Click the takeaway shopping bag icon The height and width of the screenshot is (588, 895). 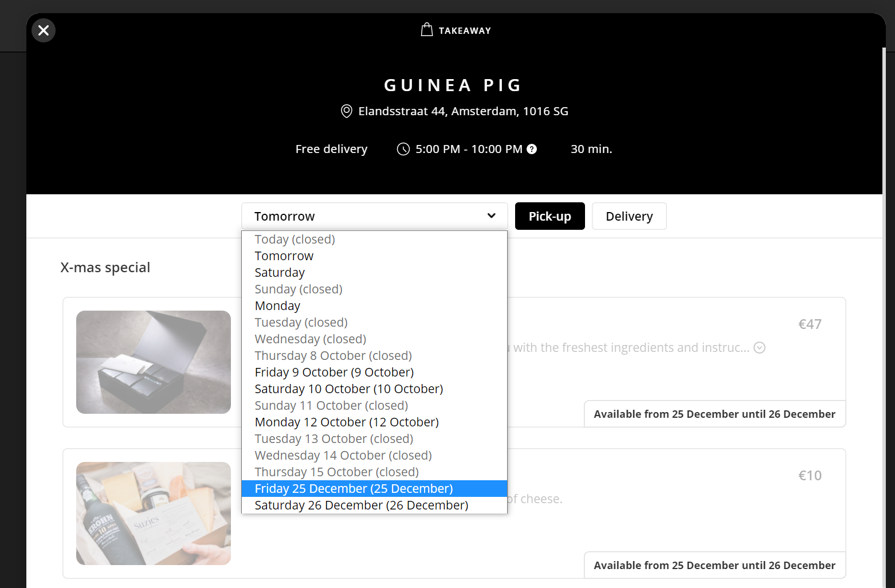426,30
